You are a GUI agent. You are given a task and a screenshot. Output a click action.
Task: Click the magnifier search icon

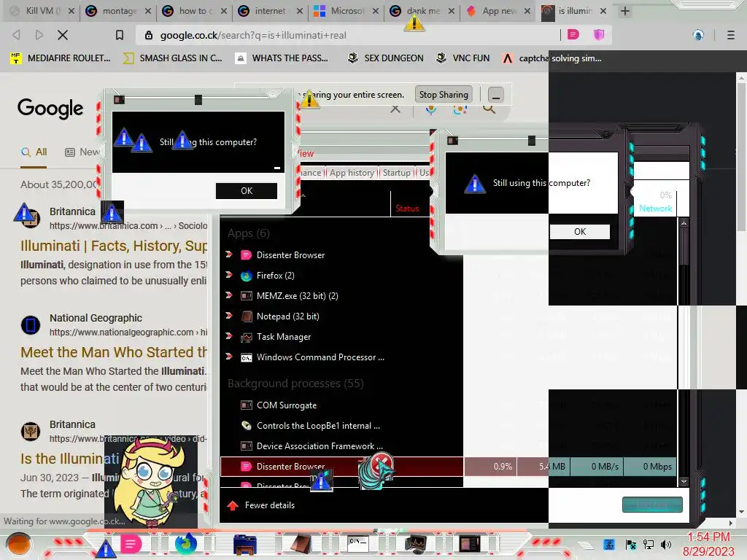tap(489, 109)
